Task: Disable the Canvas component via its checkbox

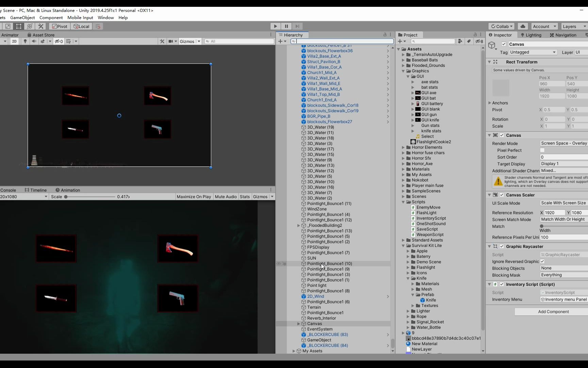Action: tap(502, 135)
